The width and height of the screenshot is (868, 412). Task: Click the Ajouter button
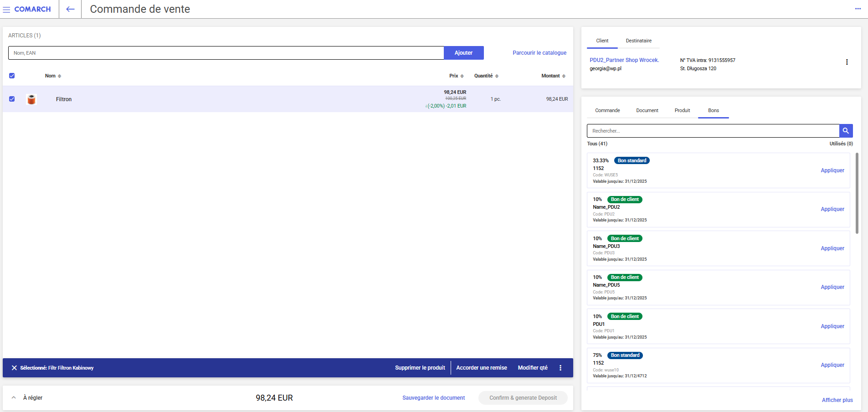click(463, 53)
